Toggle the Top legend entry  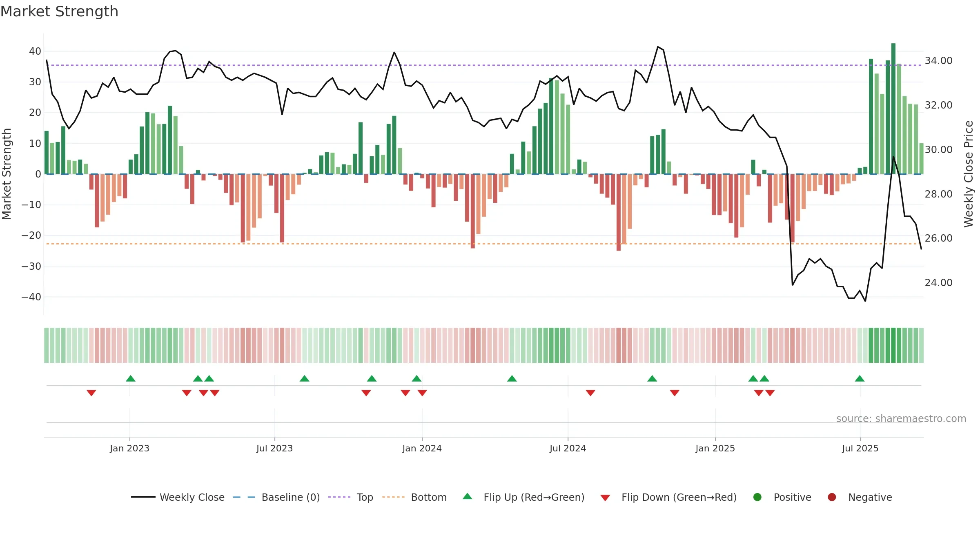pos(351,497)
